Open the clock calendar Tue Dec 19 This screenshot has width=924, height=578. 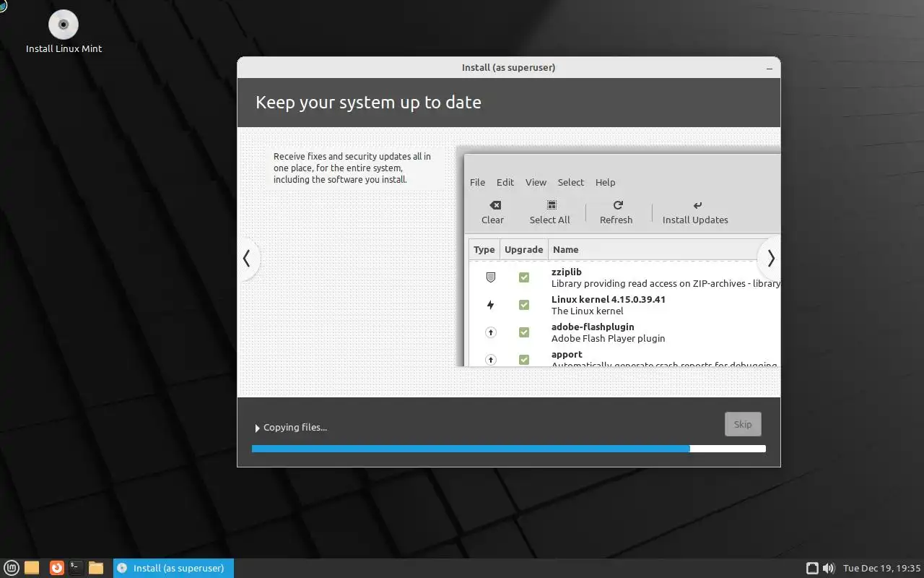[882, 568]
